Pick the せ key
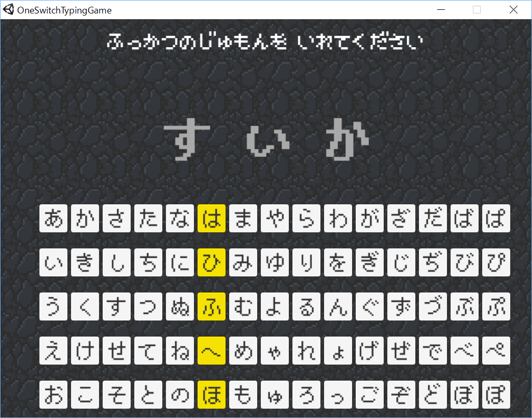The height and width of the screenshot is (418, 532). coord(116,351)
